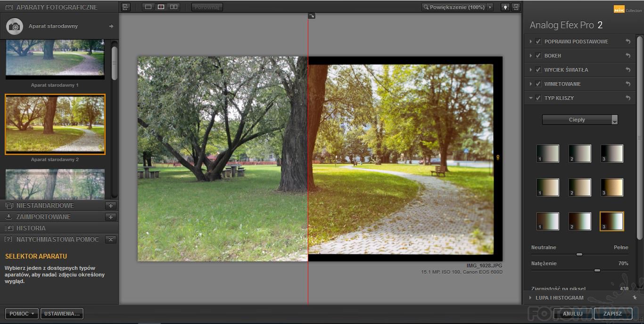Viewport: 644px width, 324px height.
Task: Click the Natężenie slider handle
Action: point(597,270)
